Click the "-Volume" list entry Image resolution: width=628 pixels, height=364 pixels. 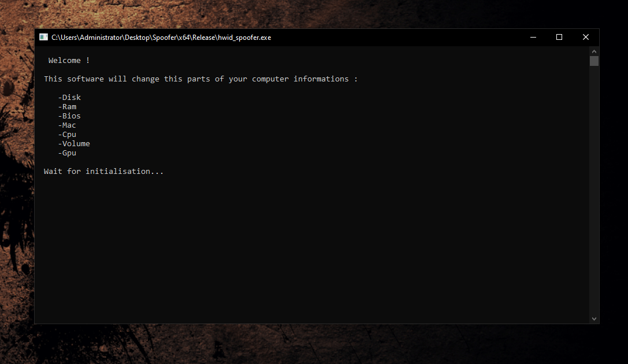[74, 143]
